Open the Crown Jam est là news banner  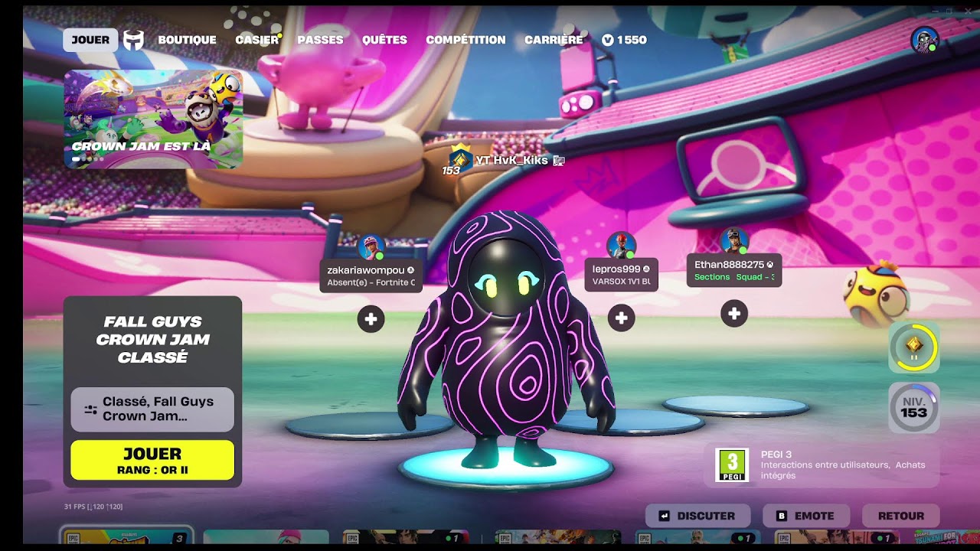153,119
